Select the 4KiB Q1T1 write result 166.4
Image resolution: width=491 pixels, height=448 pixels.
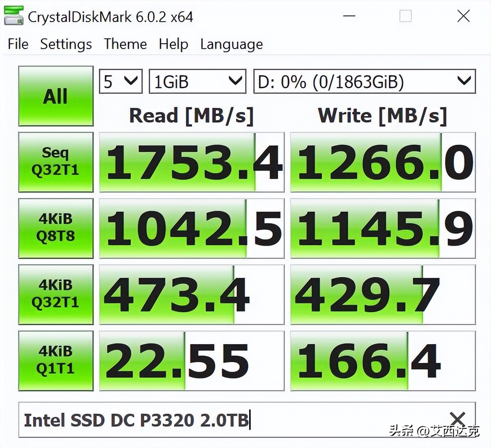383,361
